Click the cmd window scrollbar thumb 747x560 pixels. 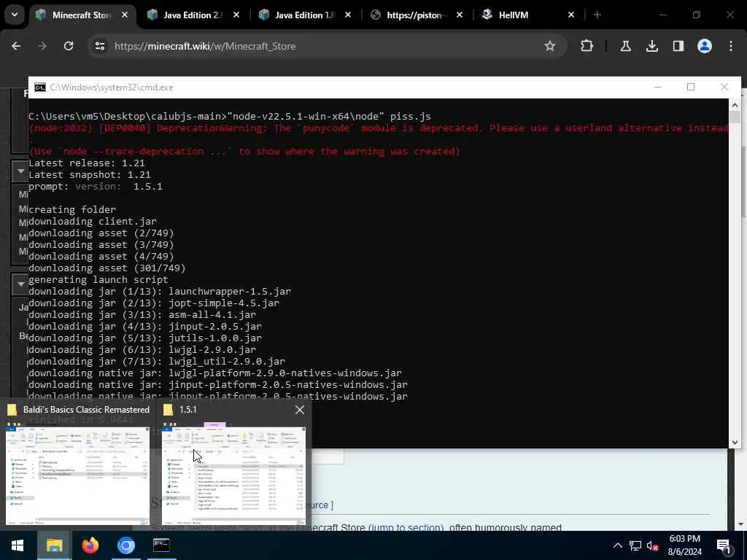click(735, 117)
